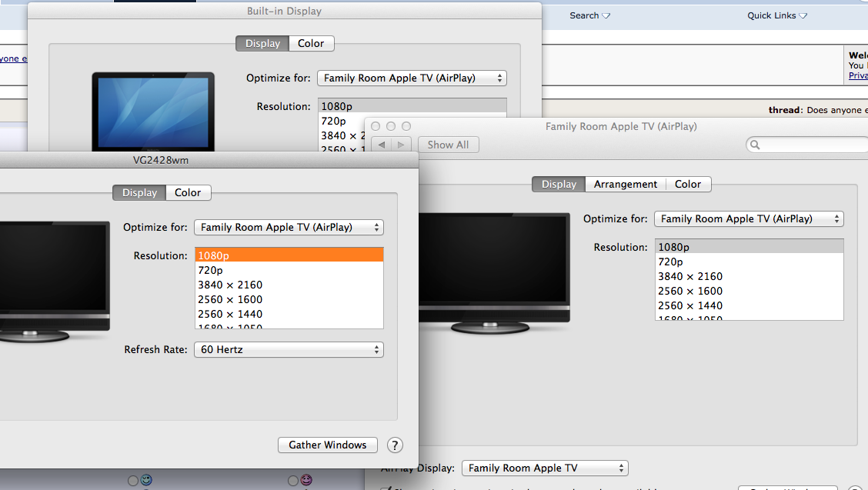Click the search magnifier icon in AirPlay window
Viewport: 868px width, 490px height.
click(755, 145)
